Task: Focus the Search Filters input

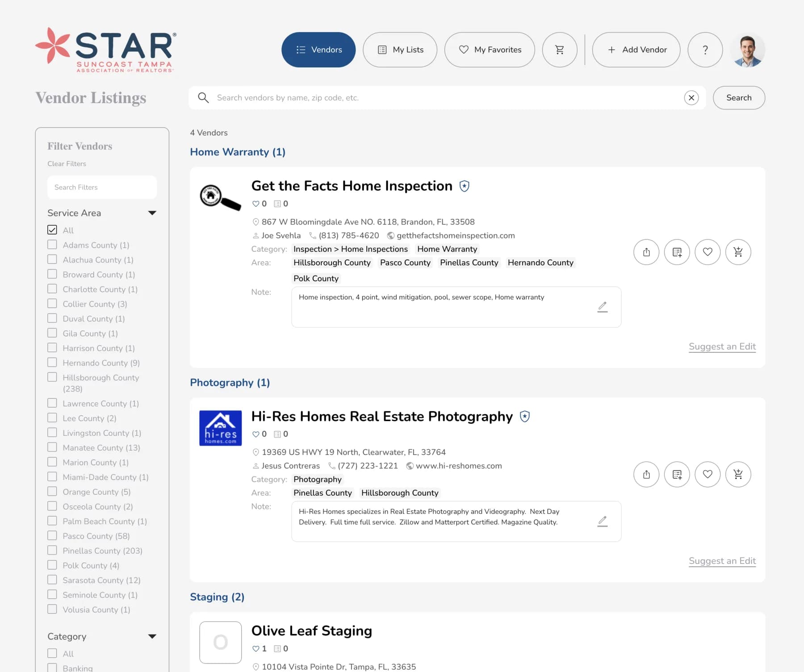Action: pos(102,188)
